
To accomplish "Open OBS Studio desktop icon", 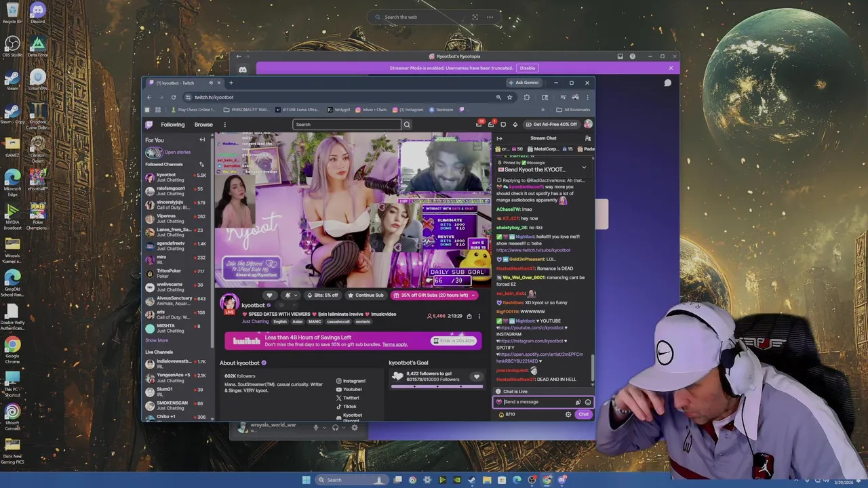I will (x=12, y=47).
